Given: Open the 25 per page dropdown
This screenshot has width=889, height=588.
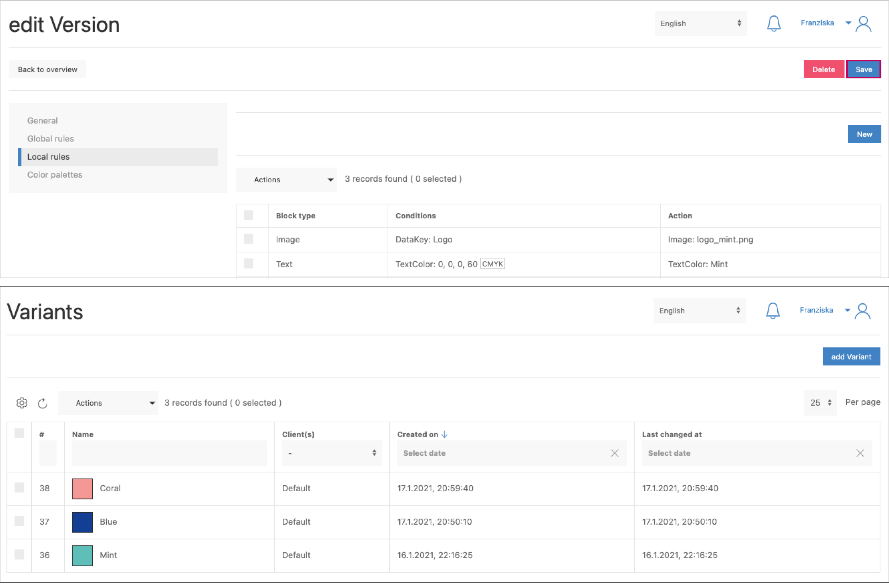Looking at the screenshot, I should click(820, 403).
